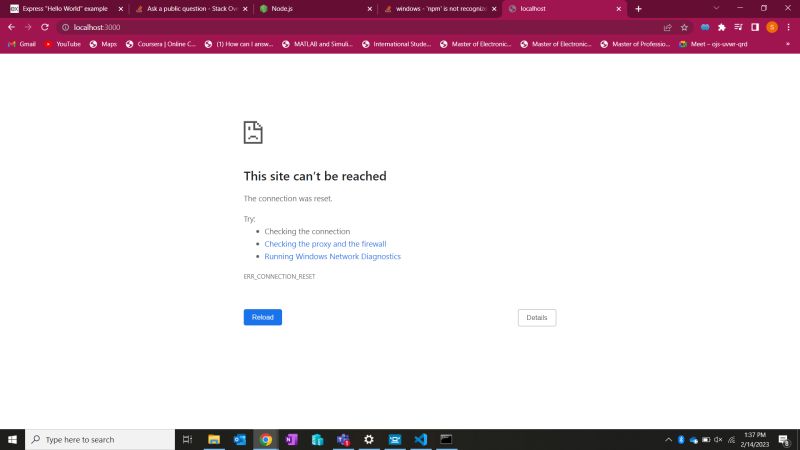Switch to the windows 'npm' is not recognized tab

[441, 9]
